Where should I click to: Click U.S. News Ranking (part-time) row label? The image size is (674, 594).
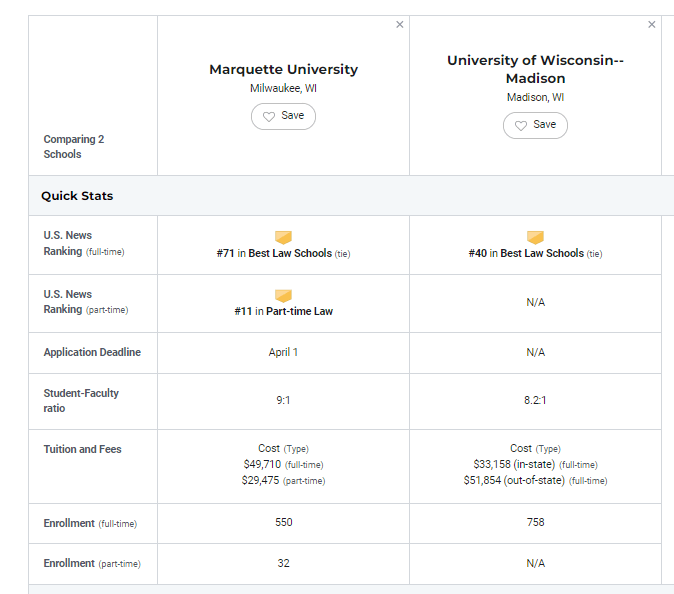(x=86, y=302)
